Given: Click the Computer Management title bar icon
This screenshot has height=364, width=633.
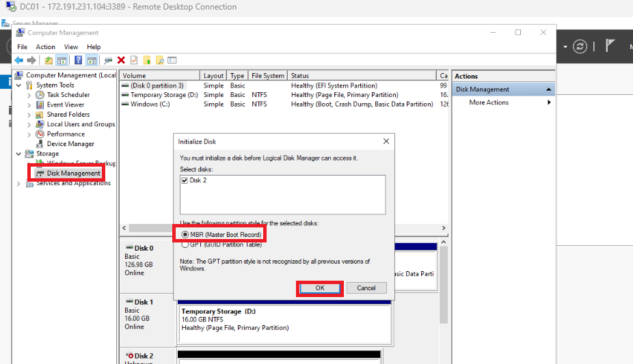Looking at the screenshot, I should coord(21,33).
